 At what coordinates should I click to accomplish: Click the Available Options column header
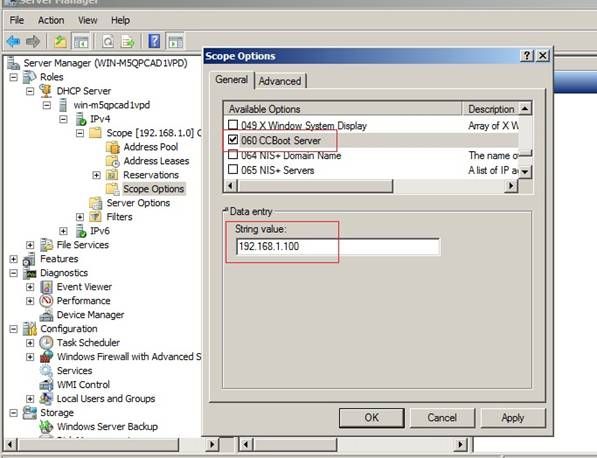[343, 109]
